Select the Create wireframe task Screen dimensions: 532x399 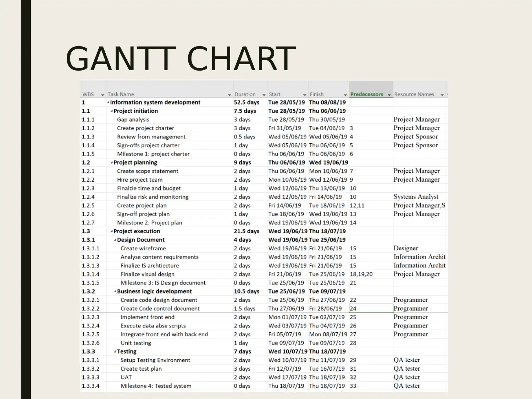[143, 248]
